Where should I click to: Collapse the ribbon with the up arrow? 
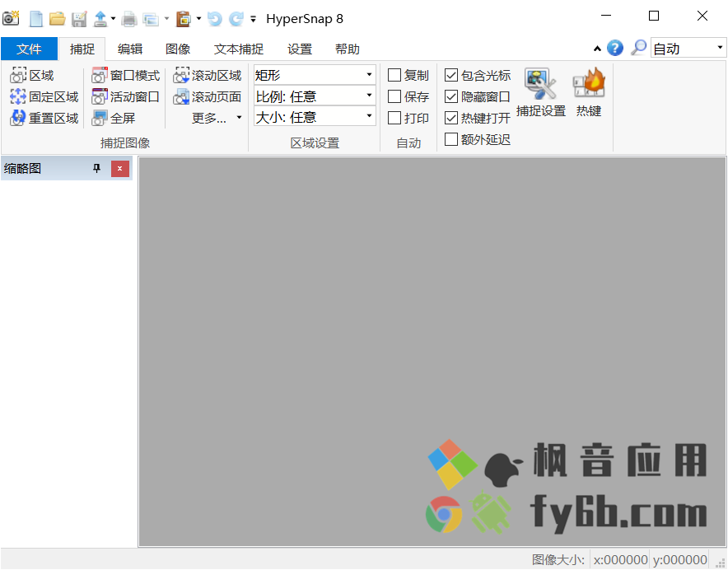597,49
